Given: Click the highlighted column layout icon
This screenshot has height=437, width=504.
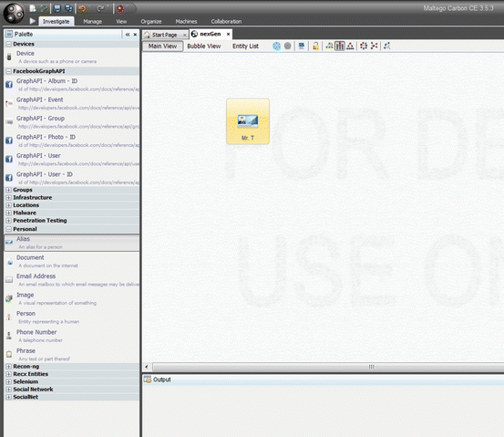Looking at the screenshot, I should (x=339, y=46).
